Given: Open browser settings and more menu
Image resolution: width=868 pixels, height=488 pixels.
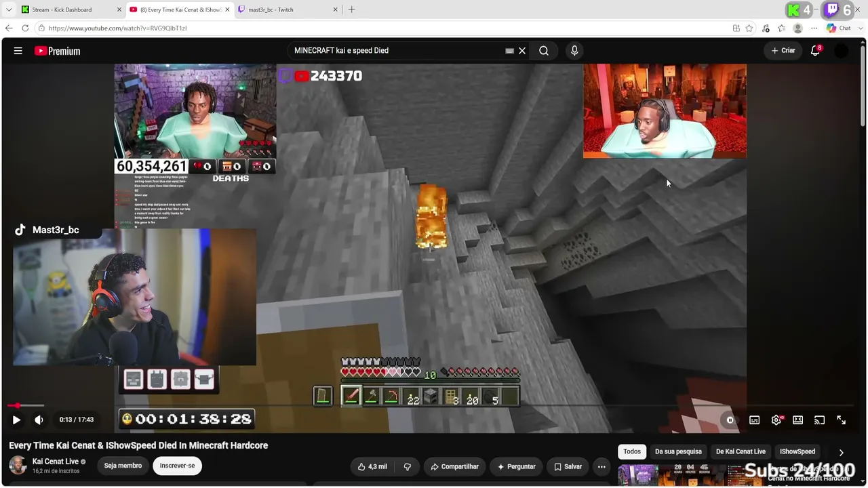Looking at the screenshot, I should tap(814, 28).
